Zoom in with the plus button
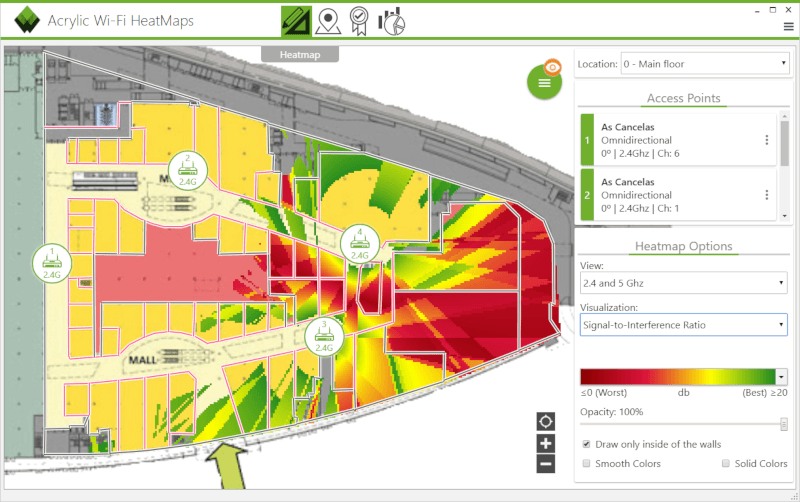Screen dimensions: 800x502 point(545,443)
